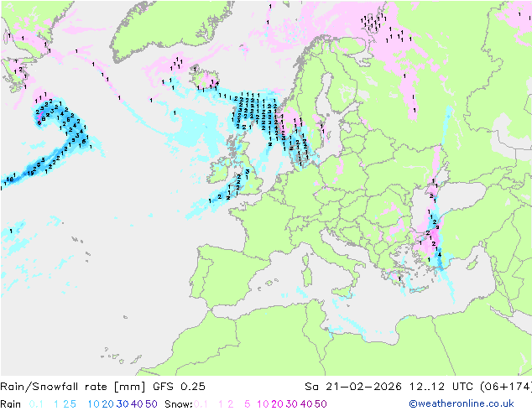This screenshot has width=532, height=411.
Task: Click the '12..12 UTC' time text
Action: click(441, 387)
